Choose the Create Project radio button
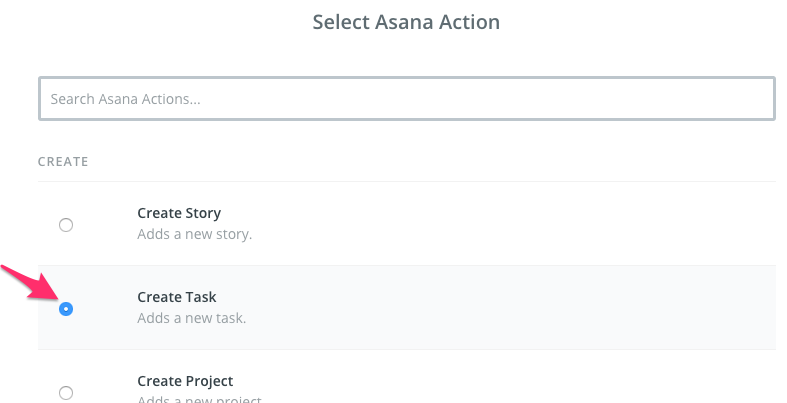Screen dimensions: 787x403 (66, 392)
